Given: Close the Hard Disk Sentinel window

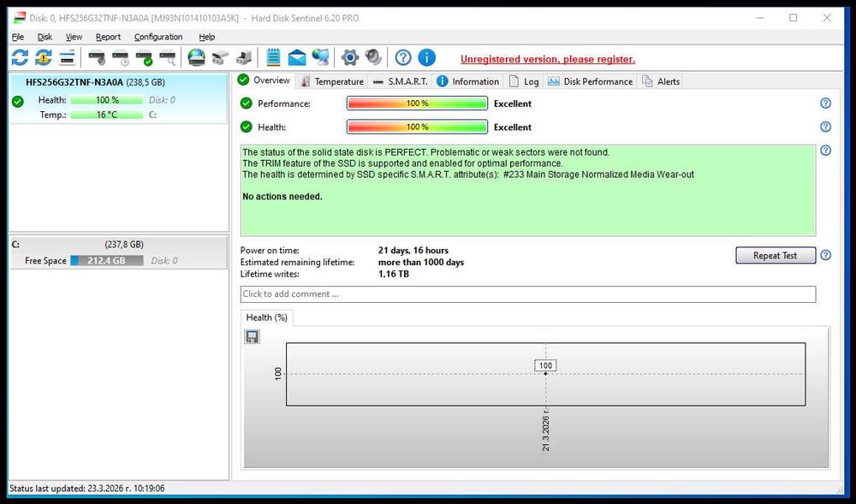Looking at the screenshot, I should pos(827,18).
